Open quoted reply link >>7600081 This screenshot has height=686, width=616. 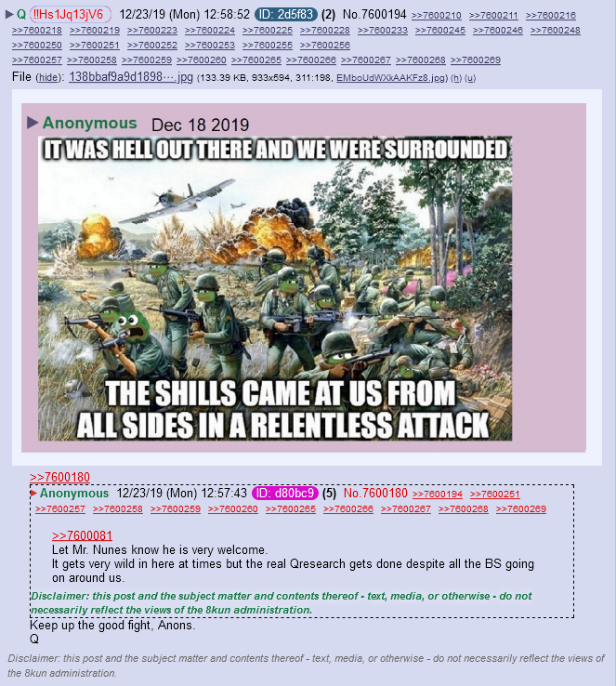(82, 535)
